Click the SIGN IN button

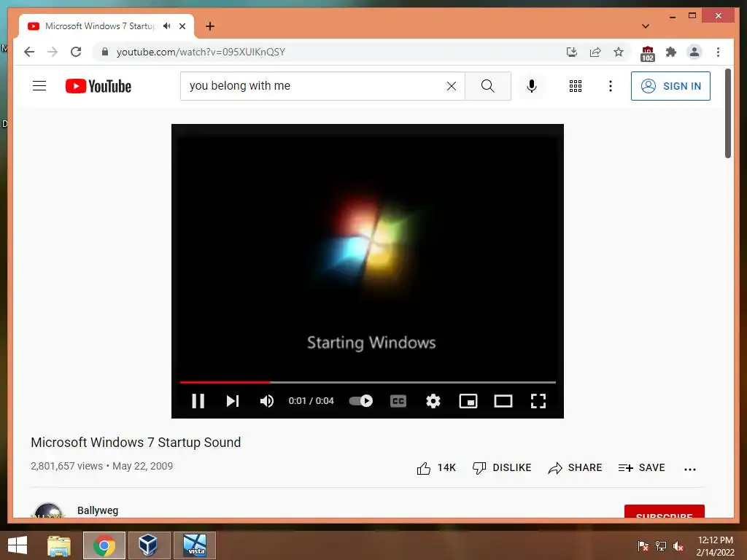click(x=670, y=86)
